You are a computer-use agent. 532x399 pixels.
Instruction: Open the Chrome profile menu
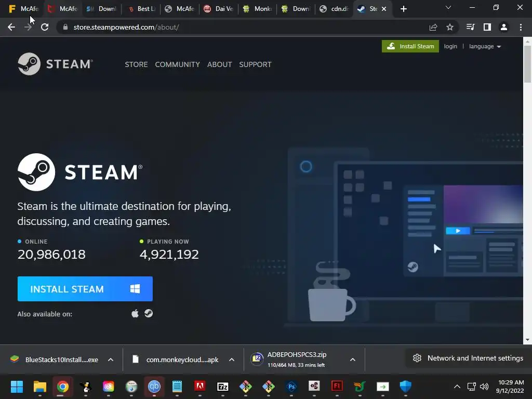coord(504,27)
